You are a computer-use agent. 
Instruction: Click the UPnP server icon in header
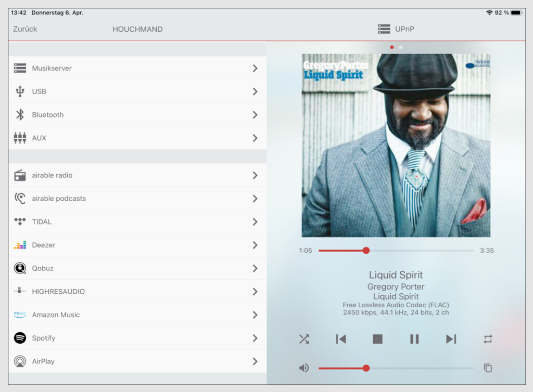pos(384,29)
